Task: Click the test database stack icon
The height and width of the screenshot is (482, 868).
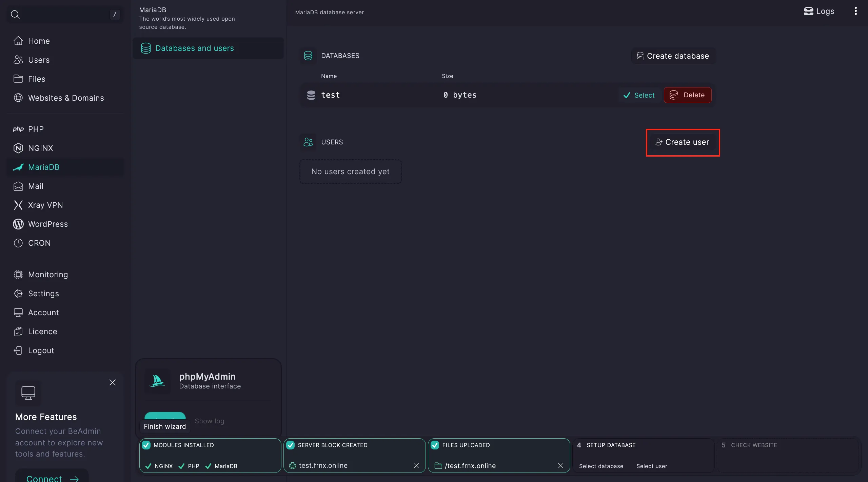Action: click(x=311, y=95)
